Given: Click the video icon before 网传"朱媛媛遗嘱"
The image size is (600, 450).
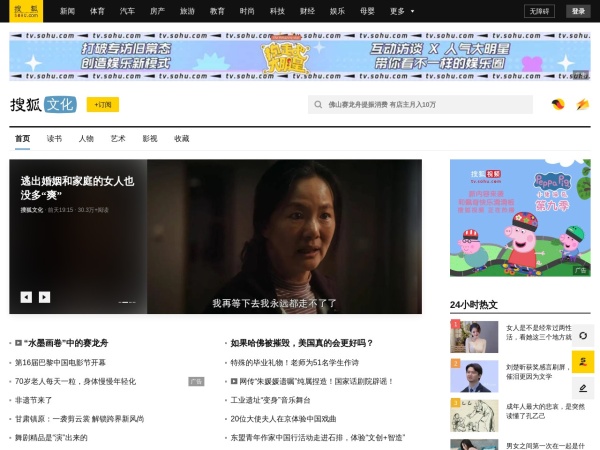Looking at the screenshot, I should click(234, 382).
